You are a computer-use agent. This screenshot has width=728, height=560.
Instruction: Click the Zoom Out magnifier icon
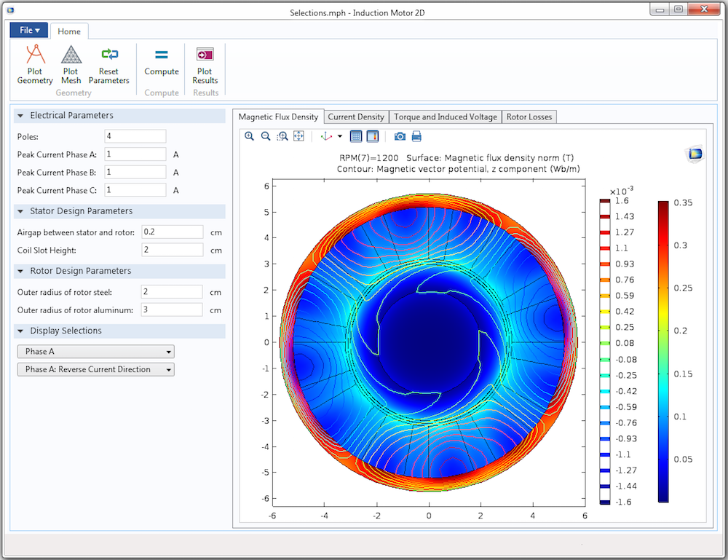(x=266, y=136)
